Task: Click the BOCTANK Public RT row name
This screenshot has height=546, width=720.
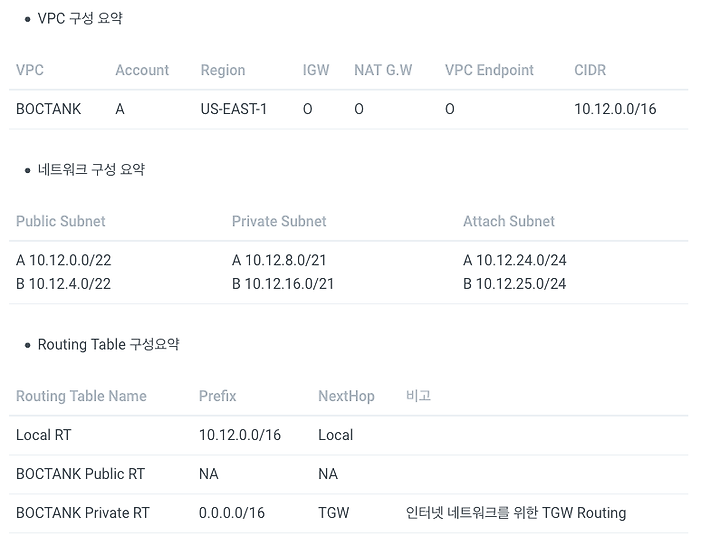Action: (80, 474)
